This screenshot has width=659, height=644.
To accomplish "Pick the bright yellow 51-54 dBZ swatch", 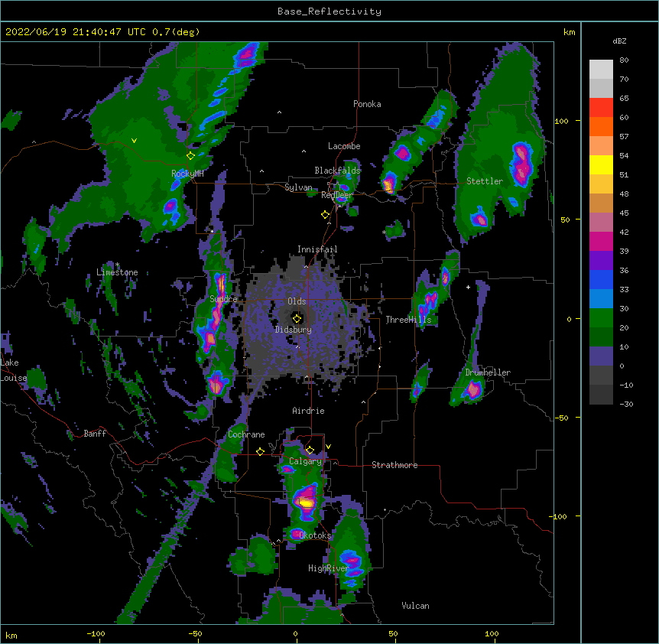I will tap(601, 165).
